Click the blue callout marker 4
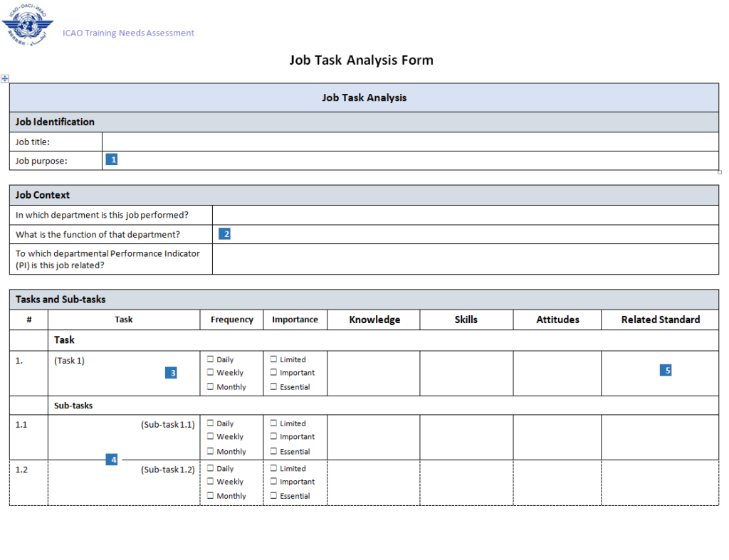The image size is (729, 560). point(112,460)
